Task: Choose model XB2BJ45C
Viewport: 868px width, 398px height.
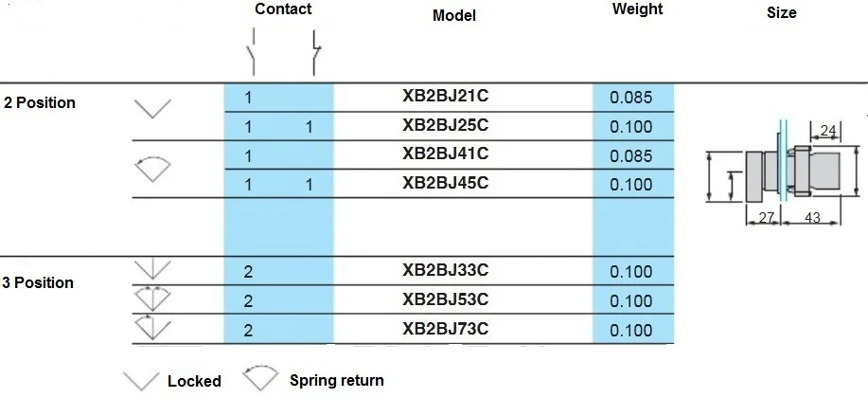Action: (446, 183)
